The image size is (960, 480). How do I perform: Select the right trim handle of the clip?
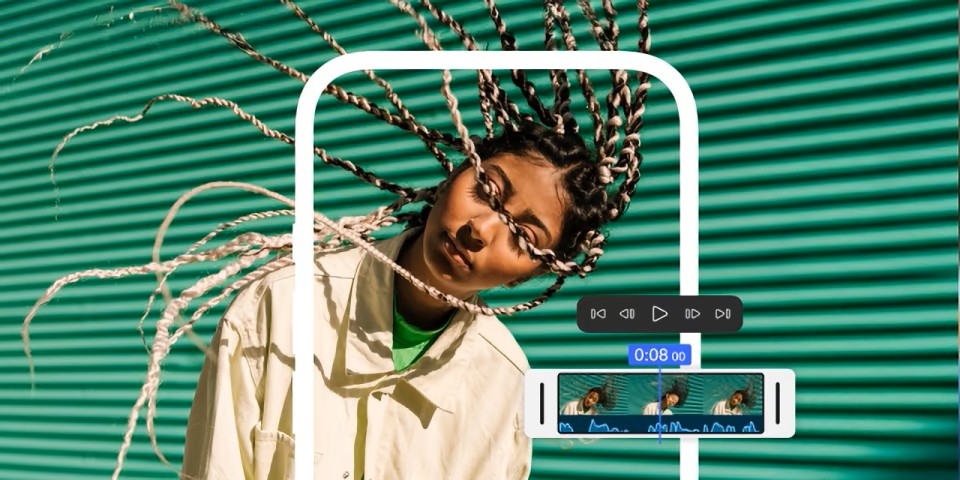[x=778, y=403]
